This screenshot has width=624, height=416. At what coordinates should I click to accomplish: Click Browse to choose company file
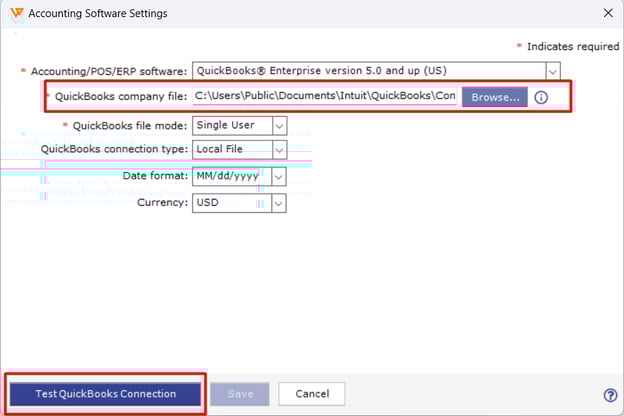point(495,97)
